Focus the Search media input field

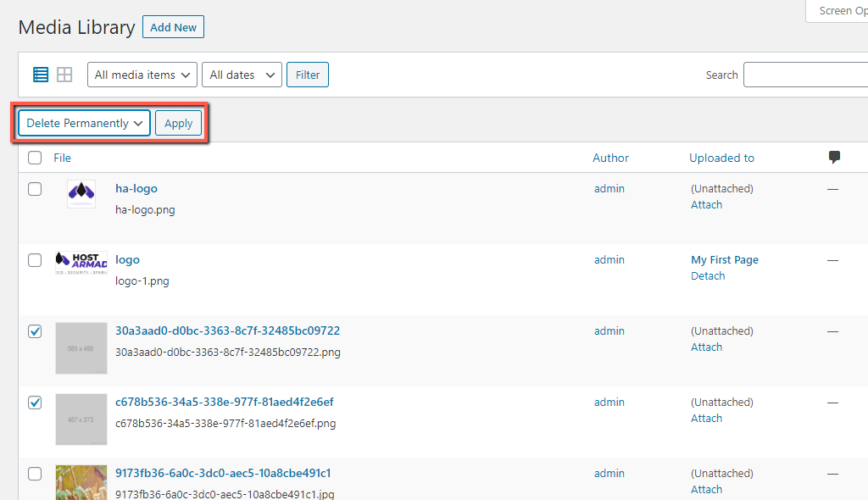(805, 75)
